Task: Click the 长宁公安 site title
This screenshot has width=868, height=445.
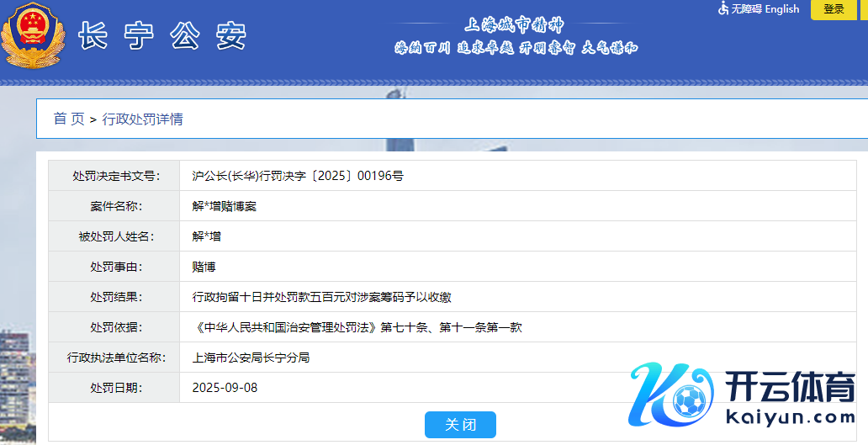Action: pos(162,35)
